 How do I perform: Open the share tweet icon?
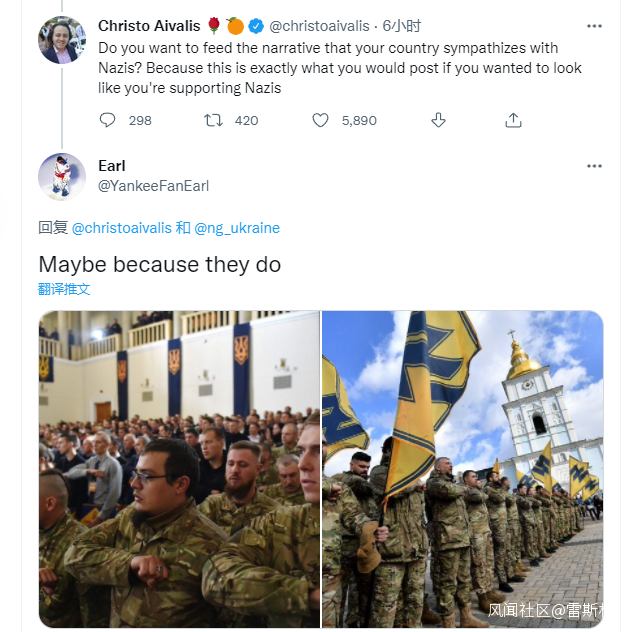click(513, 120)
